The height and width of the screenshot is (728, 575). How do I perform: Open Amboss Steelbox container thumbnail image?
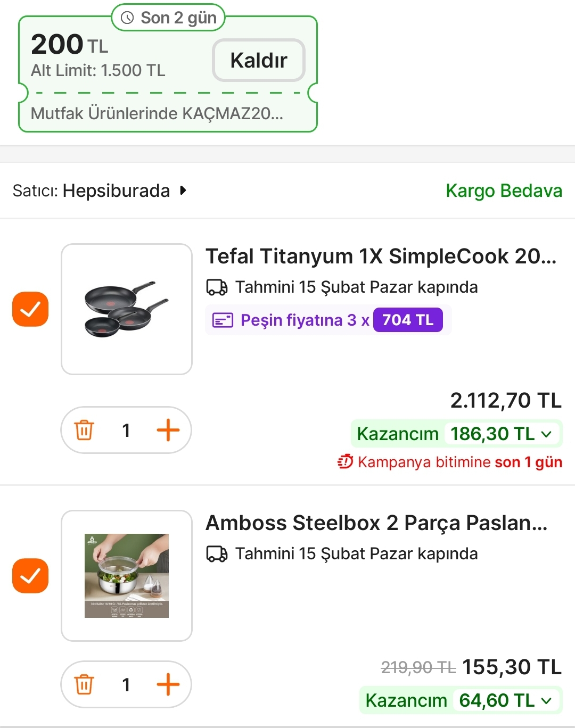point(127,576)
